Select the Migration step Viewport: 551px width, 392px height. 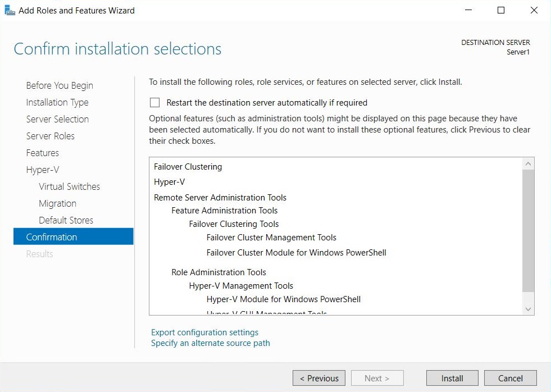pos(57,203)
